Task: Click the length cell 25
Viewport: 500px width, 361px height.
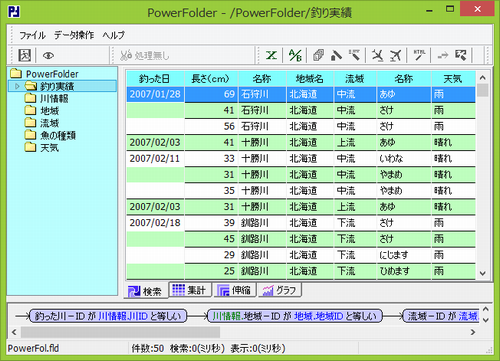Action: pos(211,271)
